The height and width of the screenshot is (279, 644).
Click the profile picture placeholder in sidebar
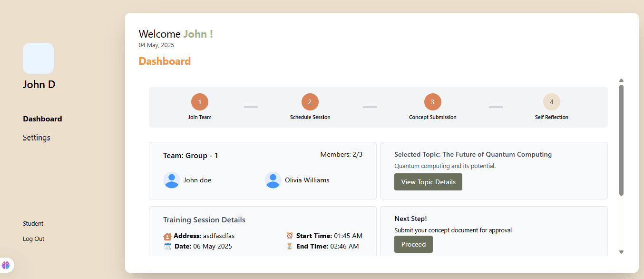(x=38, y=58)
